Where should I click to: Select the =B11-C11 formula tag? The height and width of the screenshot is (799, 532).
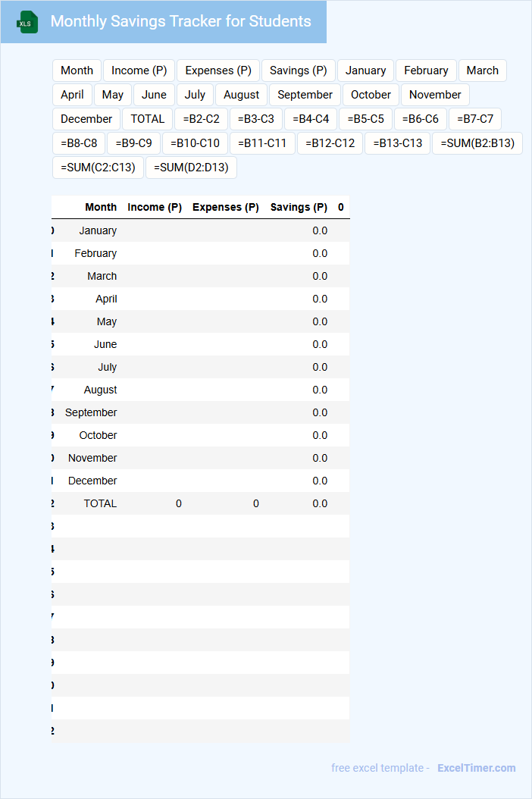tap(262, 143)
